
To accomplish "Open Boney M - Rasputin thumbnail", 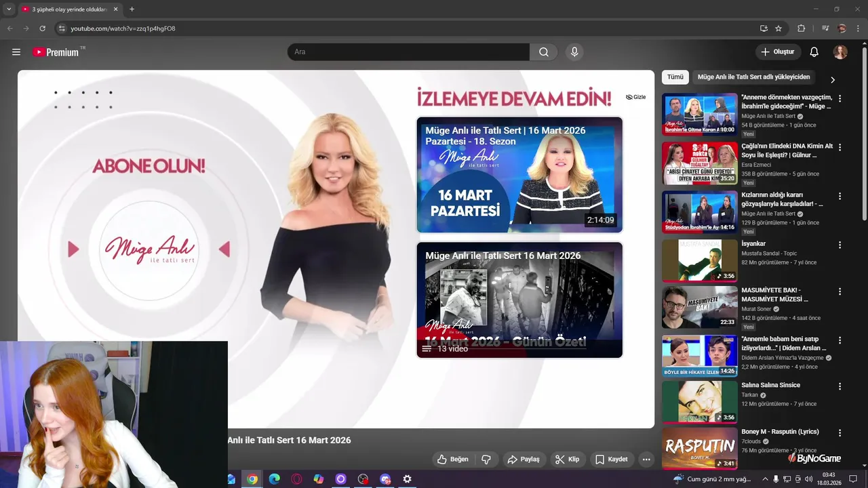I will click(699, 448).
